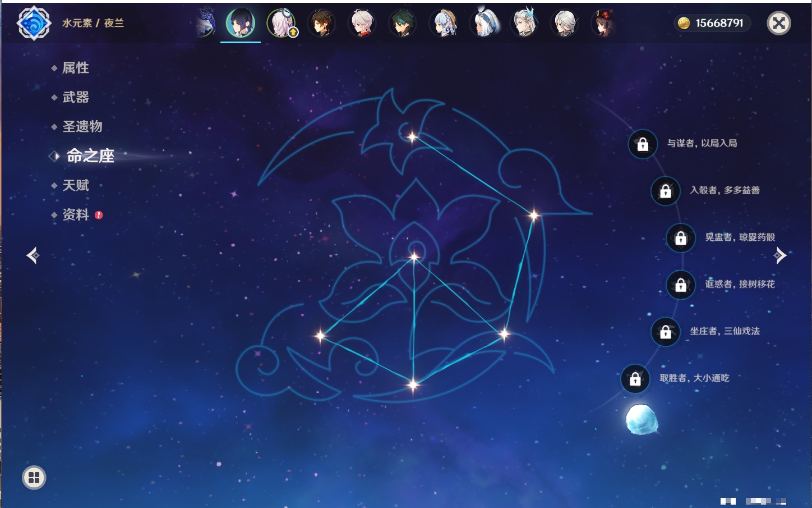The height and width of the screenshot is (508, 812).
Task: Select the straw-hat blue-haired character portrait
Action: [444, 24]
